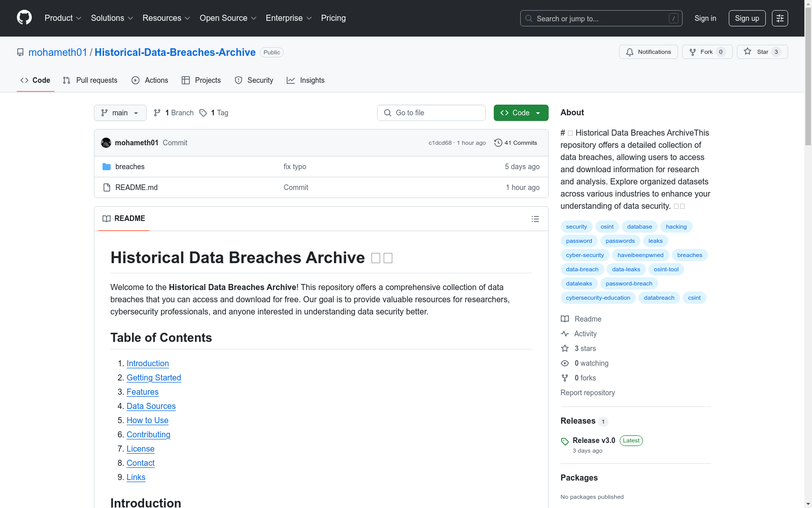
Task: Click the bell icon in Notifications button
Action: pyautogui.click(x=630, y=52)
